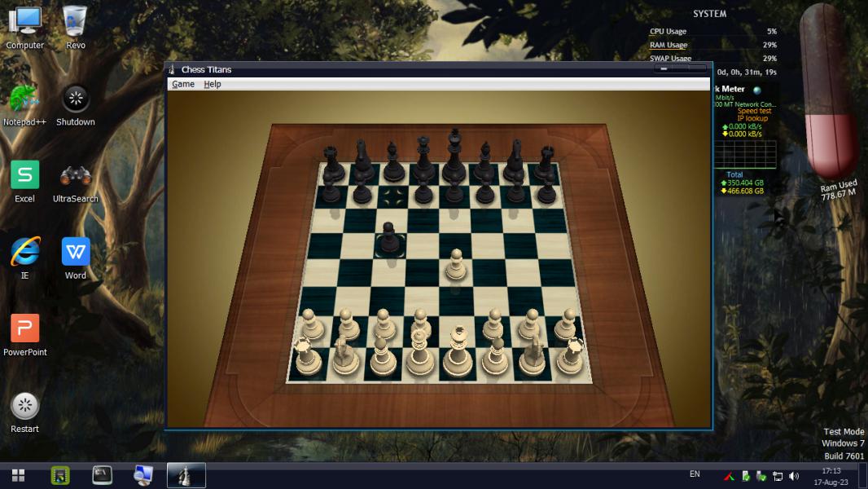Open the Computer desktop icon
The height and width of the screenshot is (489, 868).
click(x=25, y=28)
